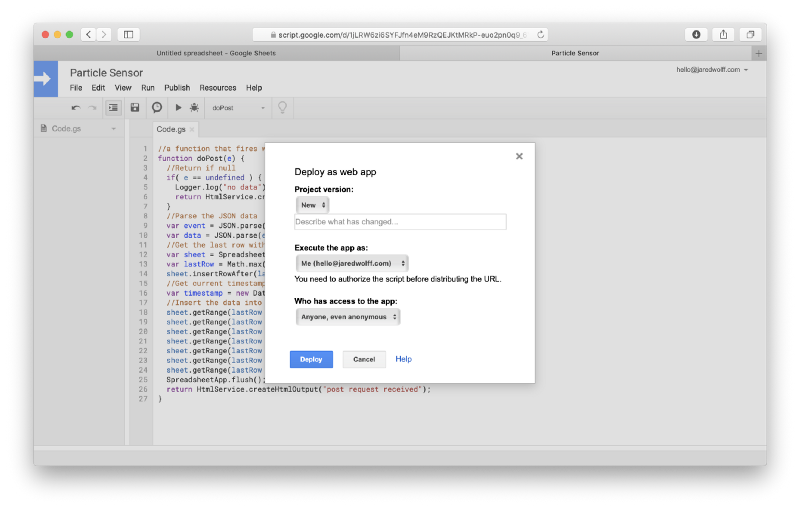Open the doPost function selector dropdown
800x510 pixels.
[x=238, y=108]
